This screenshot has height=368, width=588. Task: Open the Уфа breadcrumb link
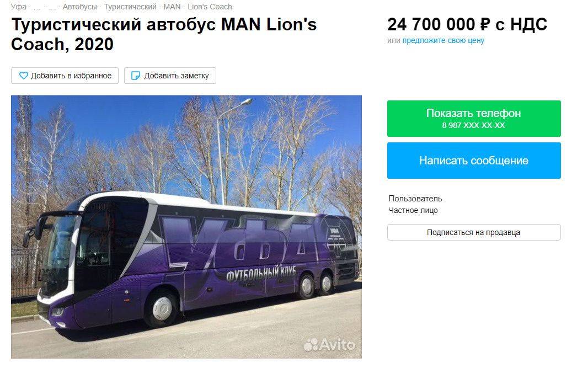[x=18, y=7]
